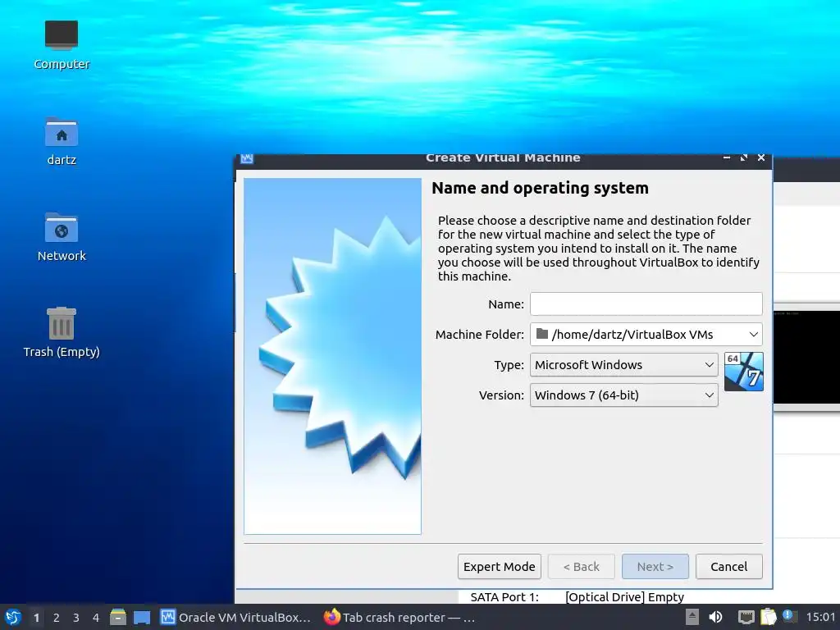This screenshot has width=840, height=630.
Task: Open the Computer desktop icon
Action: click(62, 45)
